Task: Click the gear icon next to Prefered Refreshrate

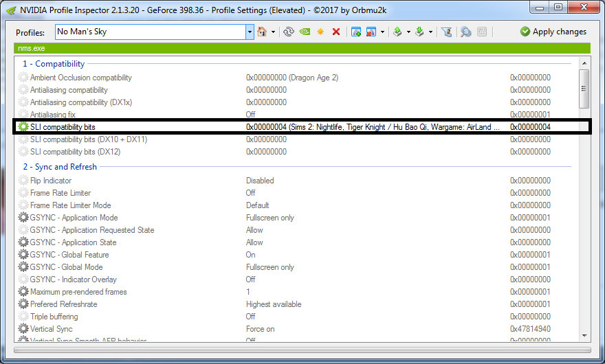Action: pyautogui.click(x=23, y=304)
